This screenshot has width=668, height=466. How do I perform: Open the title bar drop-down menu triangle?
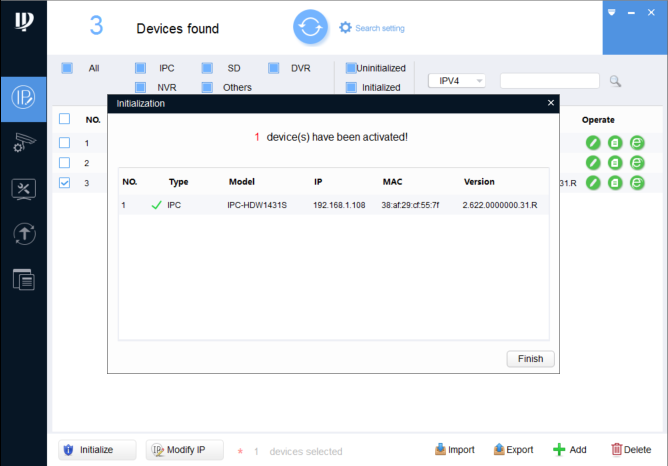[x=612, y=12]
